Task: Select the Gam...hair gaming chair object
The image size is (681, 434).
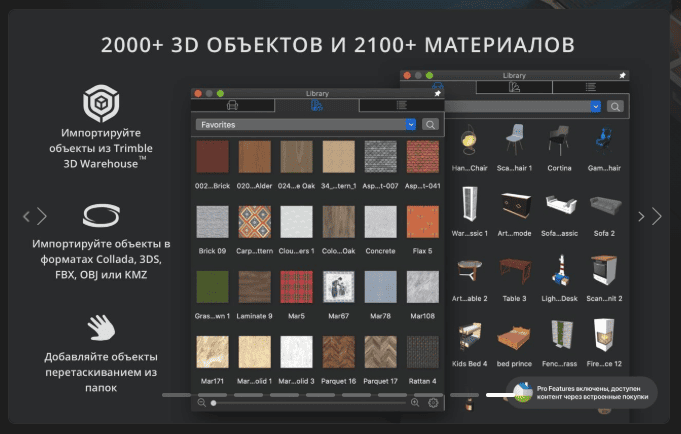Action: (604, 140)
